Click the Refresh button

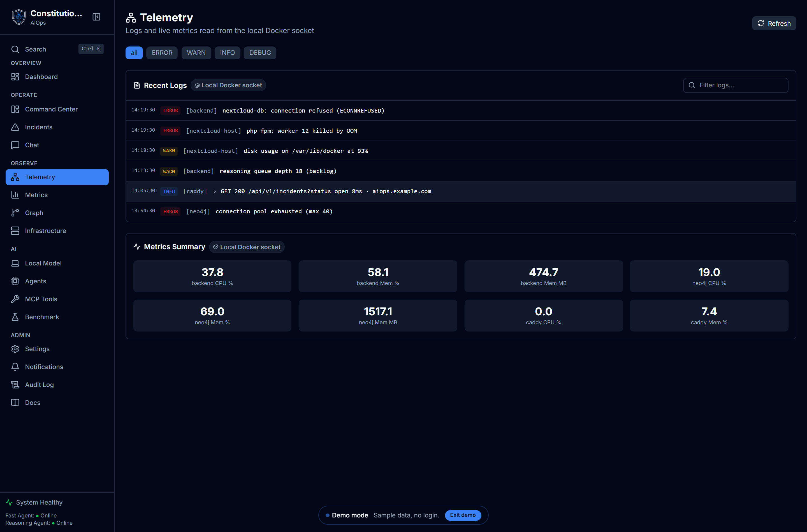click(x=774, y=24)
